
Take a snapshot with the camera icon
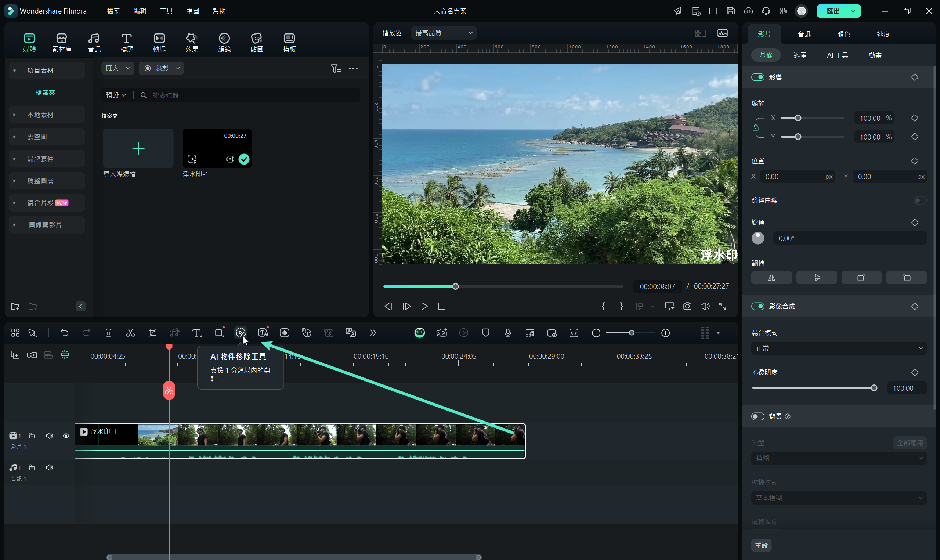coord(687,306)
